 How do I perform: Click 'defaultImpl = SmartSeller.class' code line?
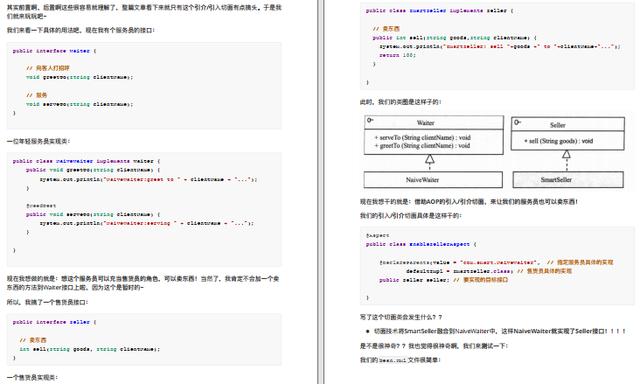click(x=489, y=271)
